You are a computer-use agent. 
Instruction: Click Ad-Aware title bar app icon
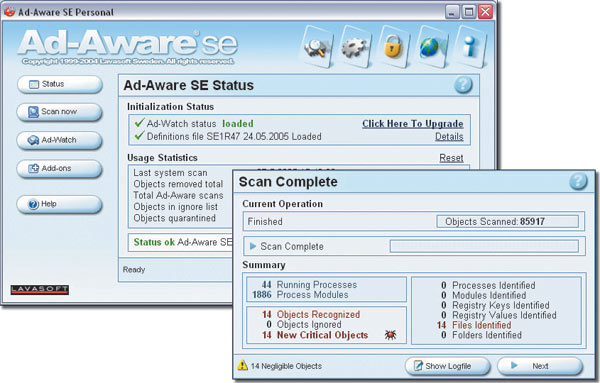tap(10, 11)
